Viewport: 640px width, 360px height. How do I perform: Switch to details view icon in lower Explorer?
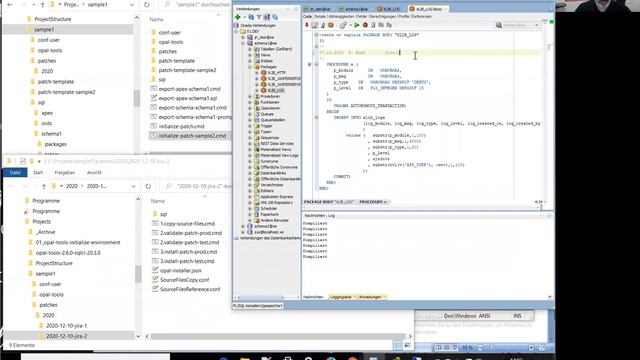(398, 345)
